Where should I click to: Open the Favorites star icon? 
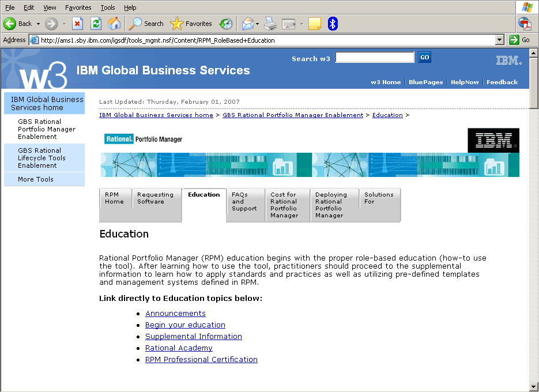tap(176, 24)
